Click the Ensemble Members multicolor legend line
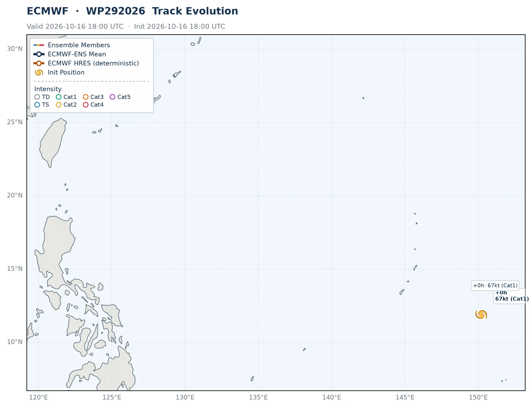Image resolution: width=532 pixels, height=408 pixels. [39, 45]
